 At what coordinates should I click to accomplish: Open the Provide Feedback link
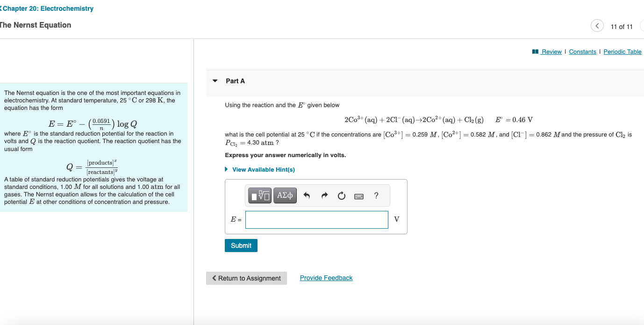click(326, 277)
